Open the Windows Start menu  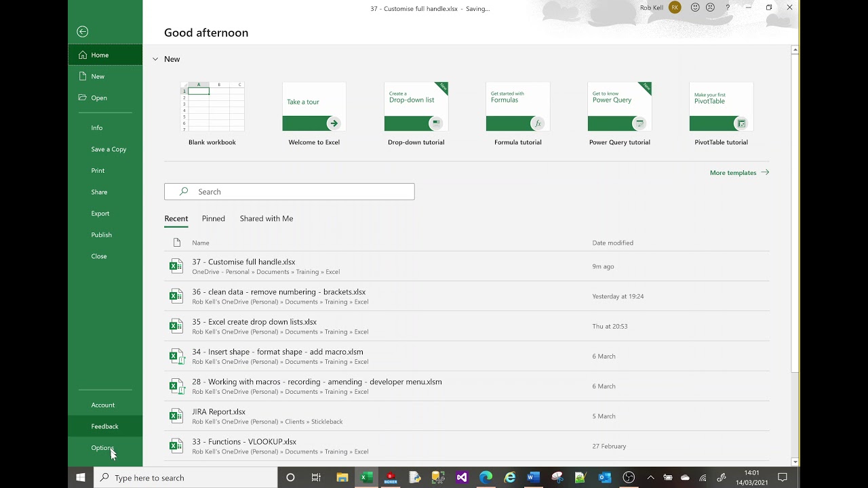(81, 477)
